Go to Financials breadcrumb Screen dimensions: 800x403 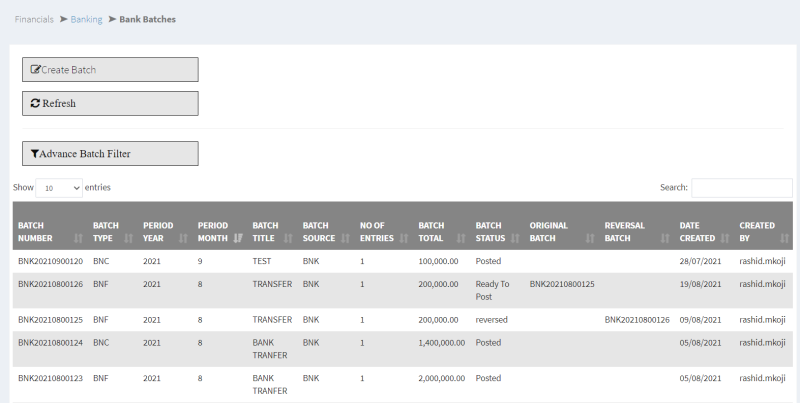click(34, 19)
